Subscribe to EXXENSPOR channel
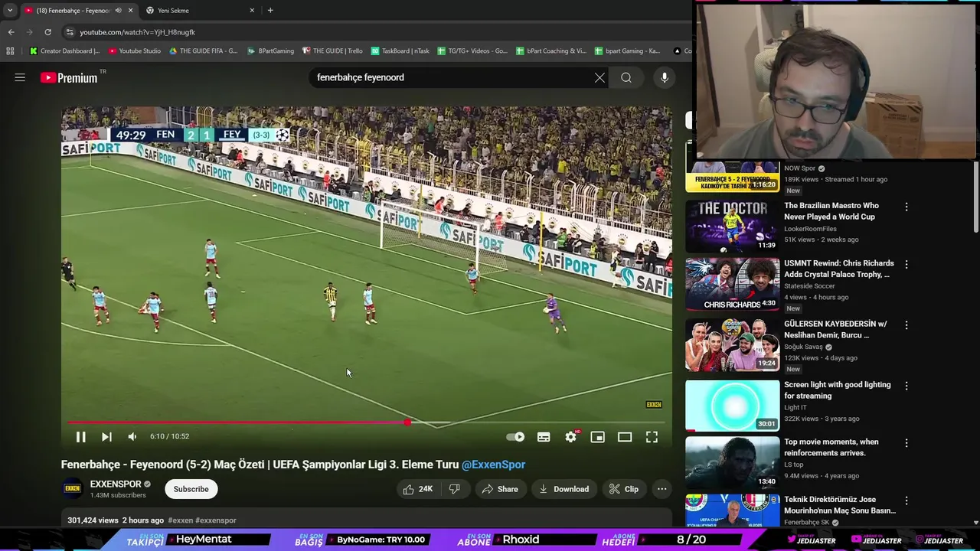This screenshot has width=980, height=551. coord(191,489)
